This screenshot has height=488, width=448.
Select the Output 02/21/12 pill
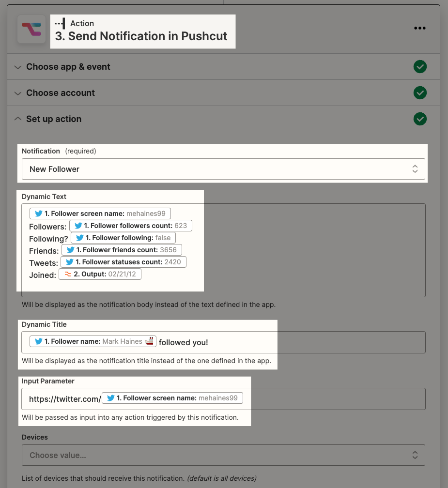click(100, 274)
